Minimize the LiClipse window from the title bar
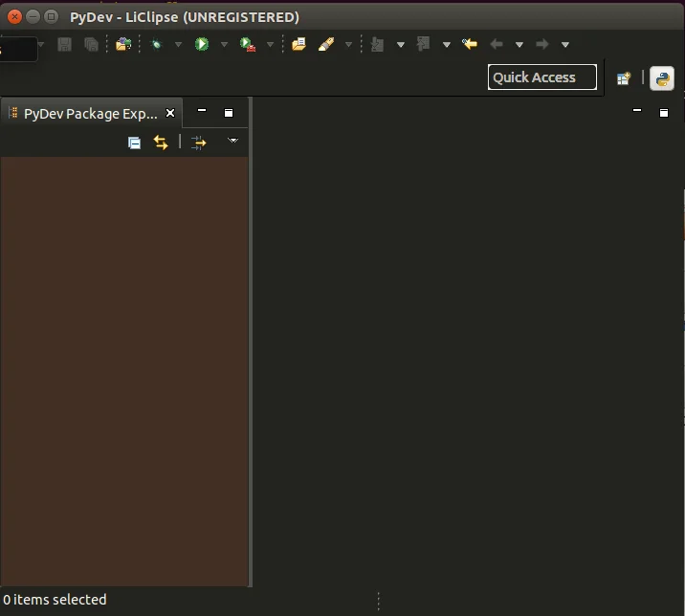Image resolution: width=685 pixels, height=616 pixels. (33, 17)
